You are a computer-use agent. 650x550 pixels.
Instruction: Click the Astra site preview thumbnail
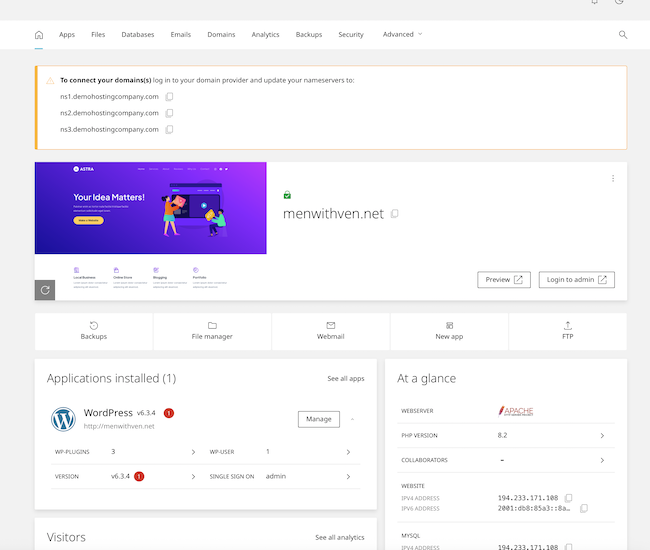(151, 208)
